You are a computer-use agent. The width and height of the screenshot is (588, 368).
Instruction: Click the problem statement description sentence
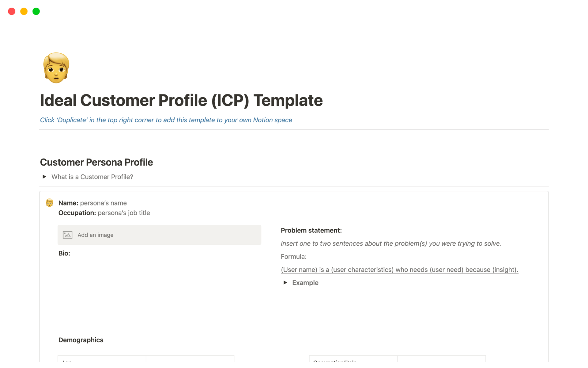point(391,243)
